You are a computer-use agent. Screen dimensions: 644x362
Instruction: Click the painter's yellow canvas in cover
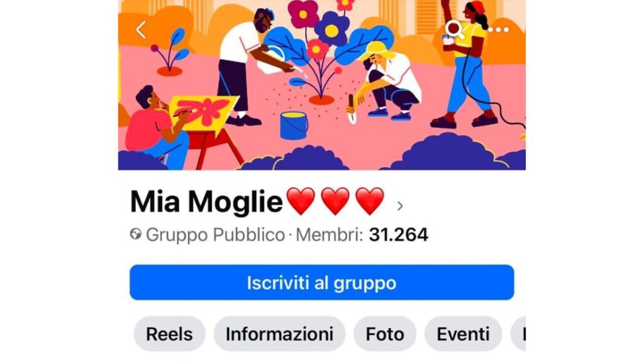(203, 112)
